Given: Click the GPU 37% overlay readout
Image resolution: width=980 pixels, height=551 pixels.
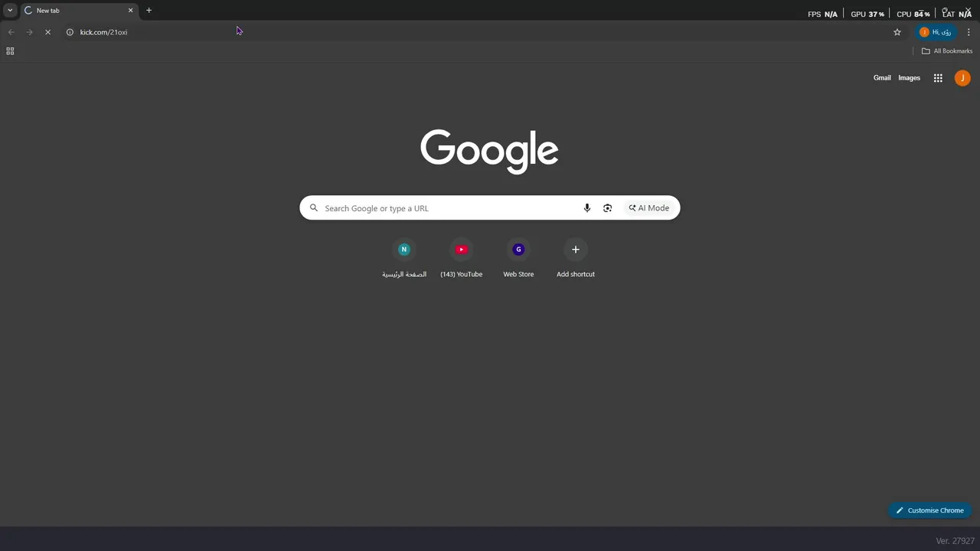Looking at the screenshot, I should coord(867,14).
